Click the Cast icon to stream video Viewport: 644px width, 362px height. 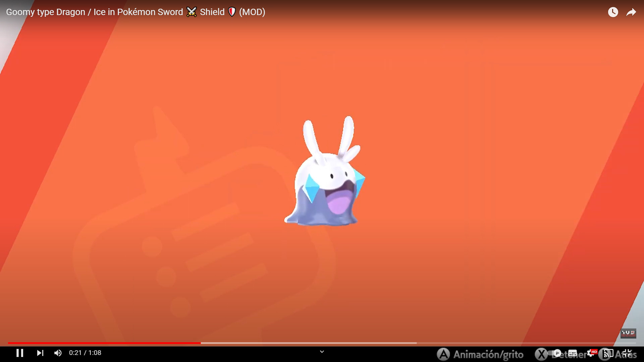click(x=607, y=353)
